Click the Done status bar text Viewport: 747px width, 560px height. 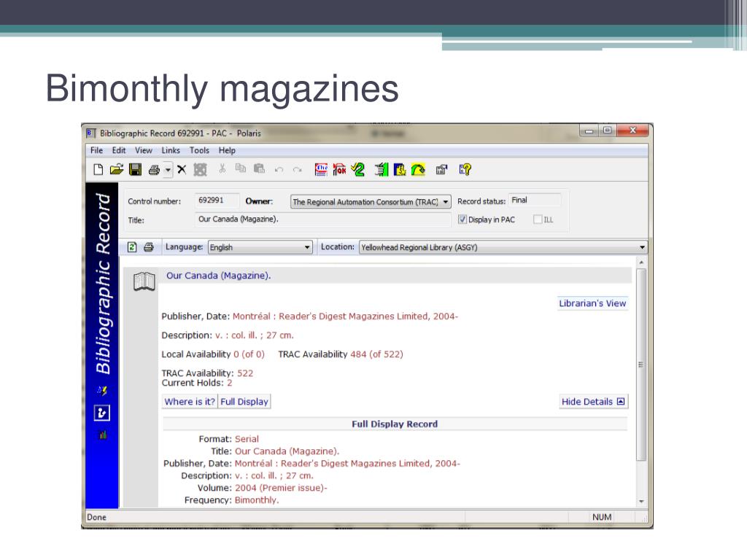click(97, 517)
